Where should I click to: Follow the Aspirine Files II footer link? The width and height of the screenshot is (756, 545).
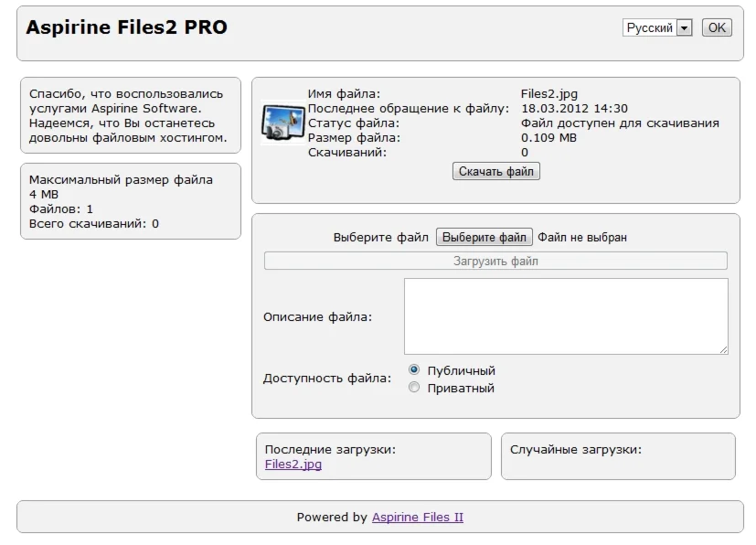tap(417, 517)
